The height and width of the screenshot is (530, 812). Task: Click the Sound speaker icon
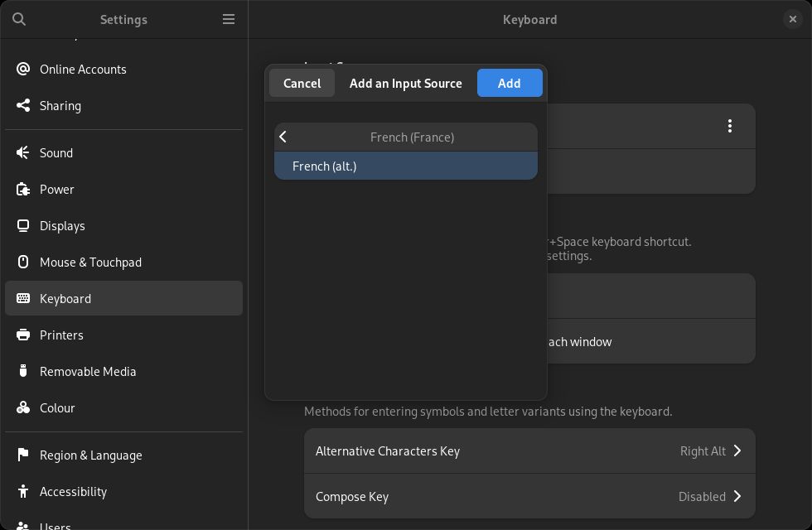23,153
